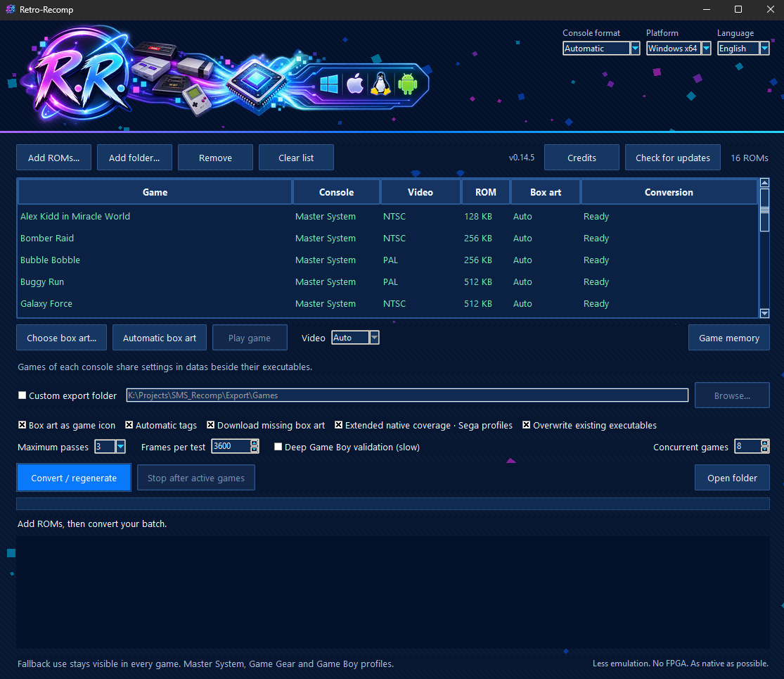The image size is (784, 679).
Task: Sort by Box art column header
Action: tap(546, 192)
